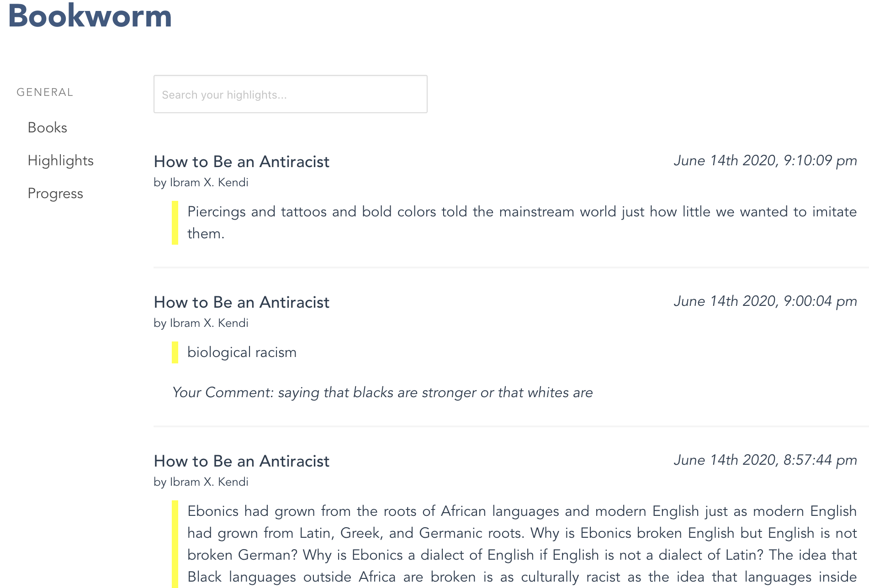Focus the Search your highlights field
Screen dimensions: 869x588
pos(290,94)
